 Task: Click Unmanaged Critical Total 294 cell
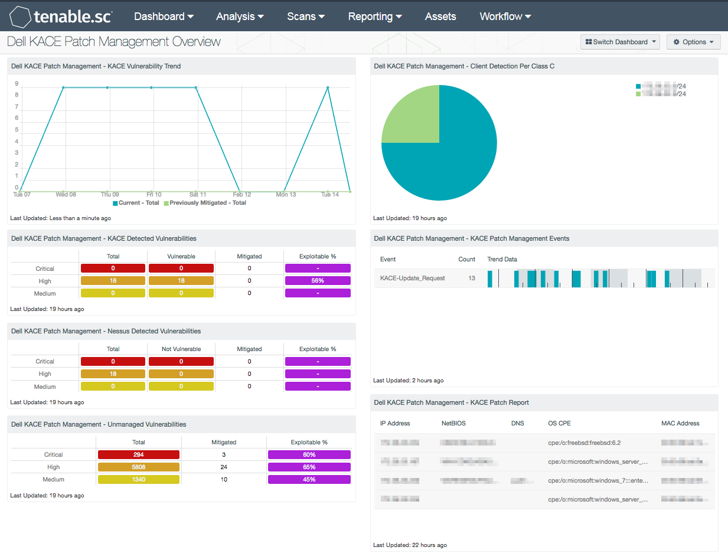click(x=139, y=455)
